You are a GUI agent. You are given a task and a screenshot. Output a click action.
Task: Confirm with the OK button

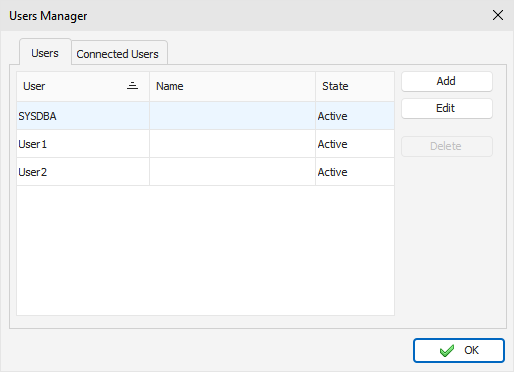(459, 350)
